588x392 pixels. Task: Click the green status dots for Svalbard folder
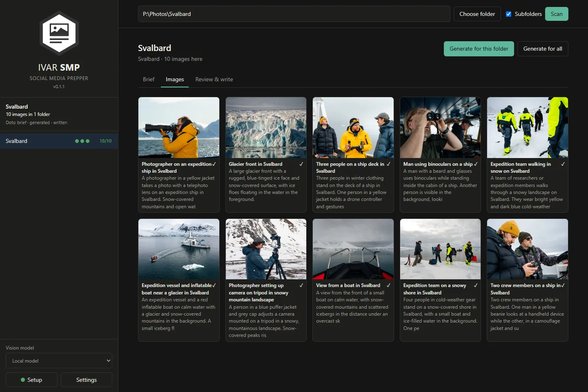82,141
